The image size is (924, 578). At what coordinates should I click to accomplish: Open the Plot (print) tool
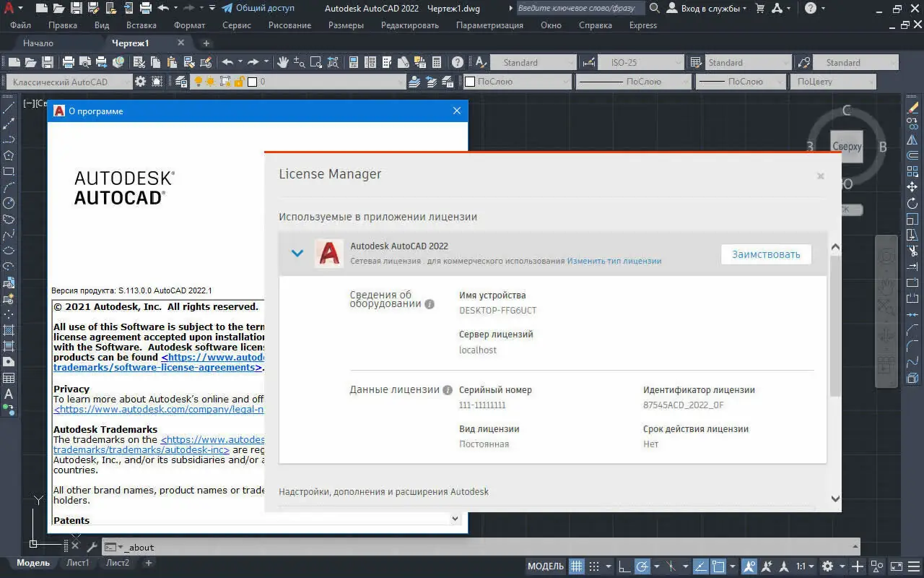coord(69,62)
